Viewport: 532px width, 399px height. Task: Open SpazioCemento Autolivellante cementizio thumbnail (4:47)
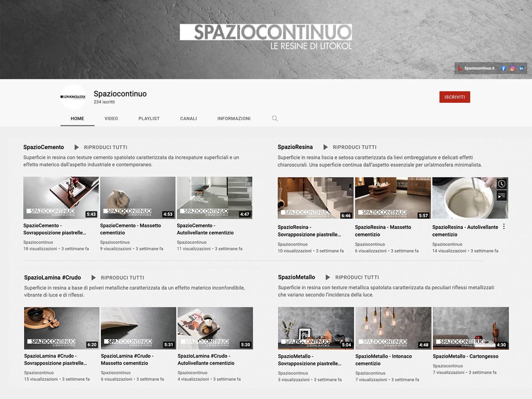(x=215, y=198)
